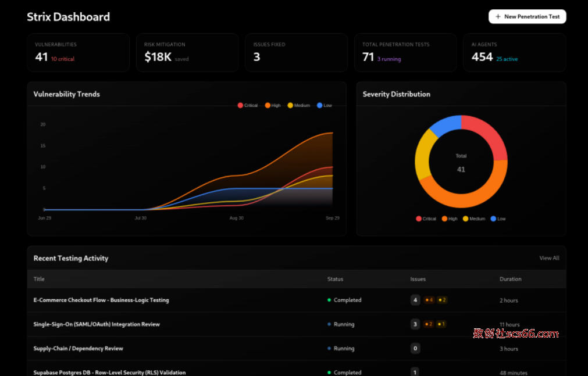Open the Supabase Postgres DB RLS Validation test
Image resolution: width=588 pixels, height=376 pixels.
click(x=109, y=372)
